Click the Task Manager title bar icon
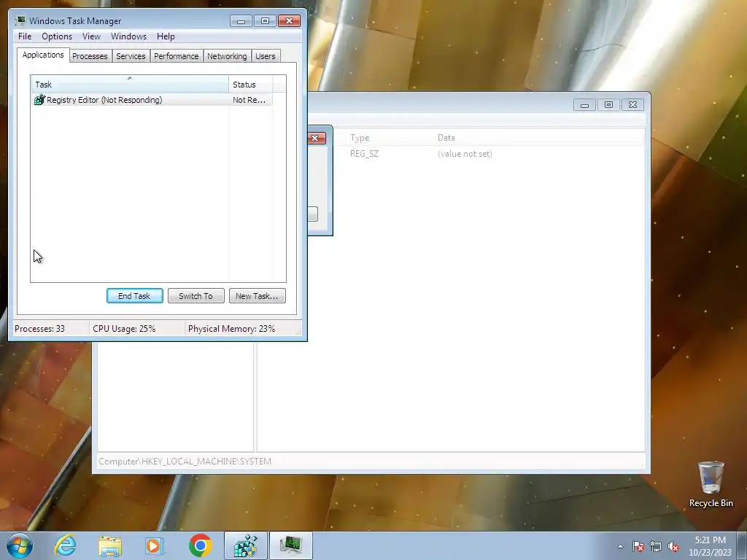The height and width of the screenshot is (560, 747). pyautogui.click(x=20, y=20)
